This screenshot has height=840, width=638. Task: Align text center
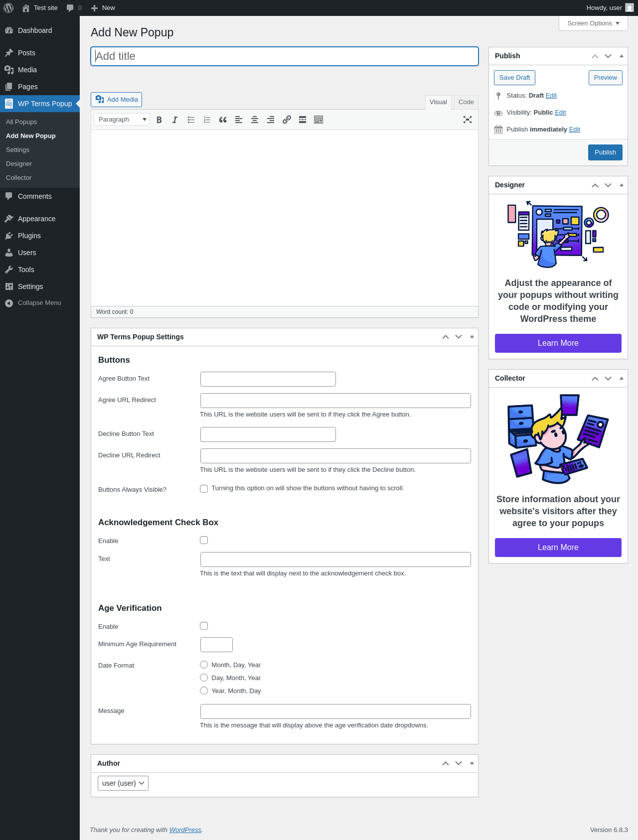[255, 120]
